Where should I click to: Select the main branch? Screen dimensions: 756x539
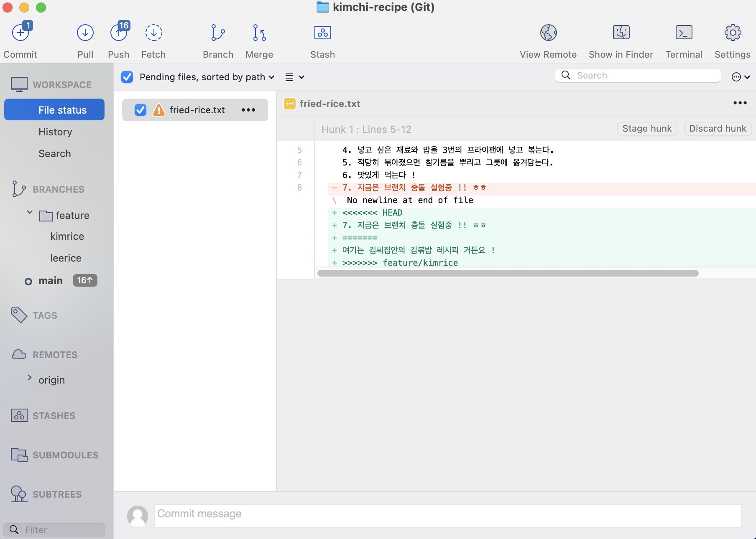point(51,281)
